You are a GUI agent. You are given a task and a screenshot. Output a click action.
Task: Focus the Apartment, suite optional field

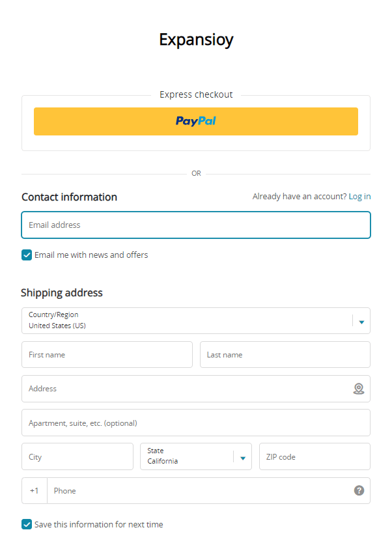click(x=196, y=423)
